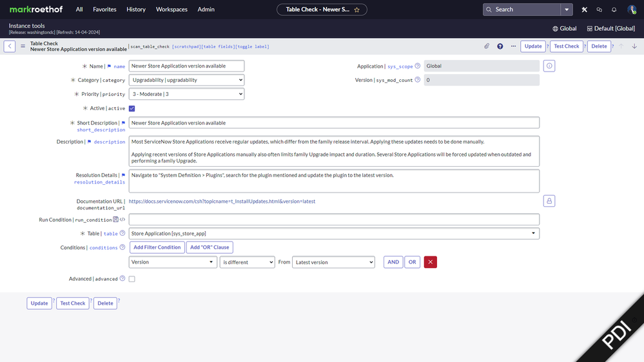Open the Global application scope picker
Image resolution: width=644 pixels, height=362 pixels.
pyautogui.click(x=564, y=28)
